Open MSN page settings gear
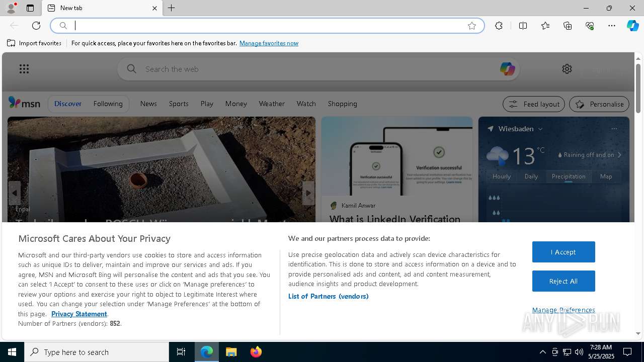Viewport: 644px width, 362px height. click(x=567, y=69)
